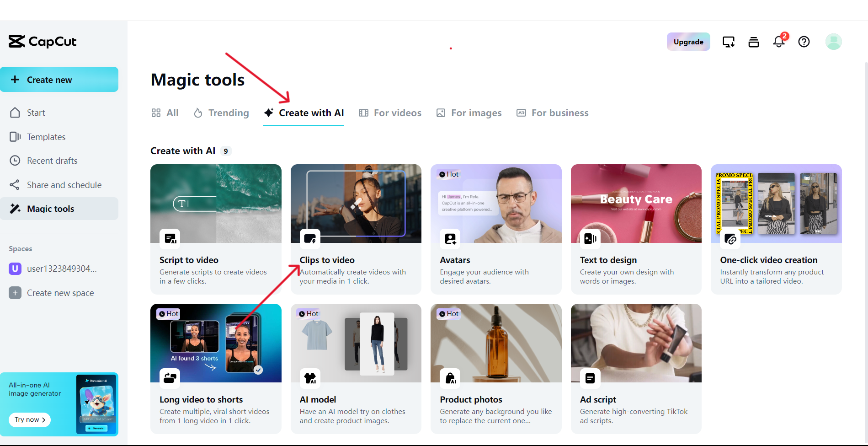Click the AI model clothing icon
This screenshot has width=868, height=446.
(x=310, y=378)
